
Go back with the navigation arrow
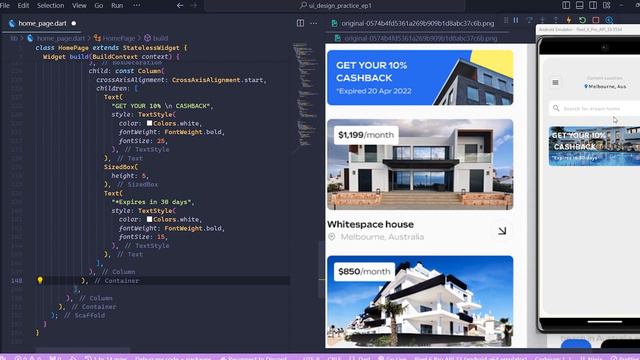pos(180,5)
